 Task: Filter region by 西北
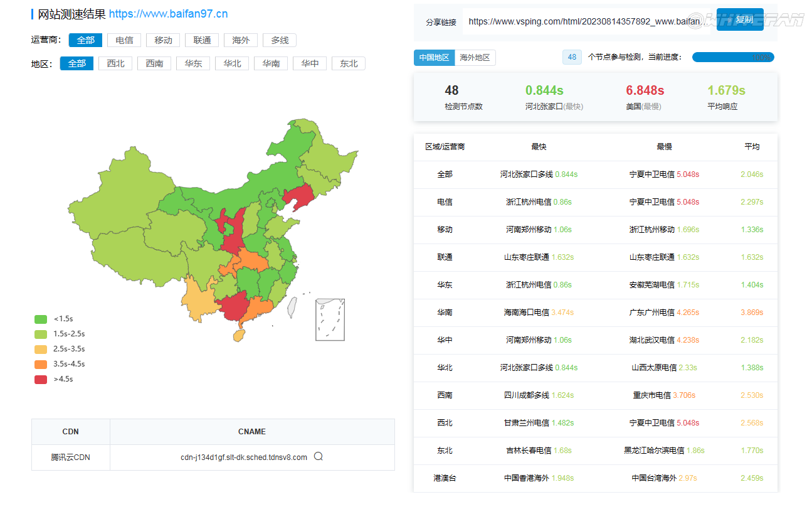coord(115,63)
